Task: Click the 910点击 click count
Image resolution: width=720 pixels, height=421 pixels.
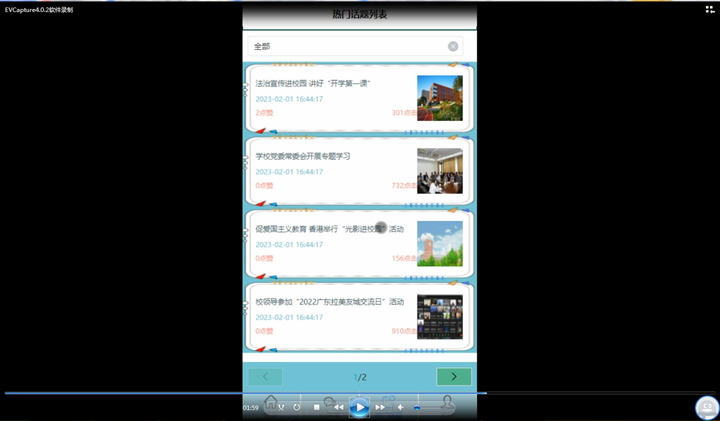Action: pyautogui.click(x=404, y=331)
